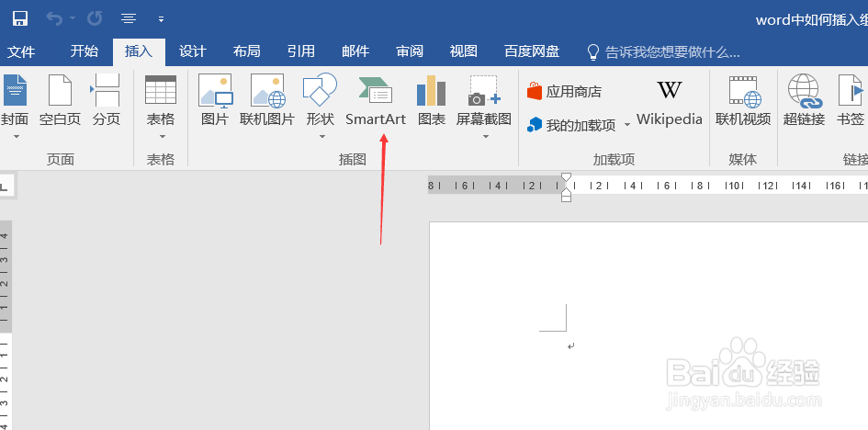Click the first line indent marker on ruler
868x430 pixels.
[567, 178]
